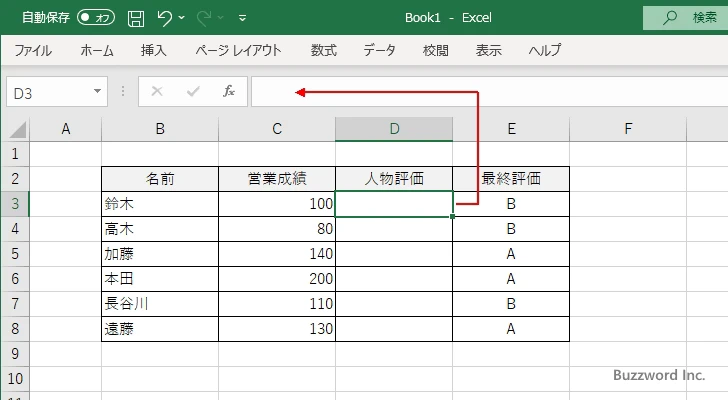Select the cell containing 遠藤

click(x=160, y=329)
